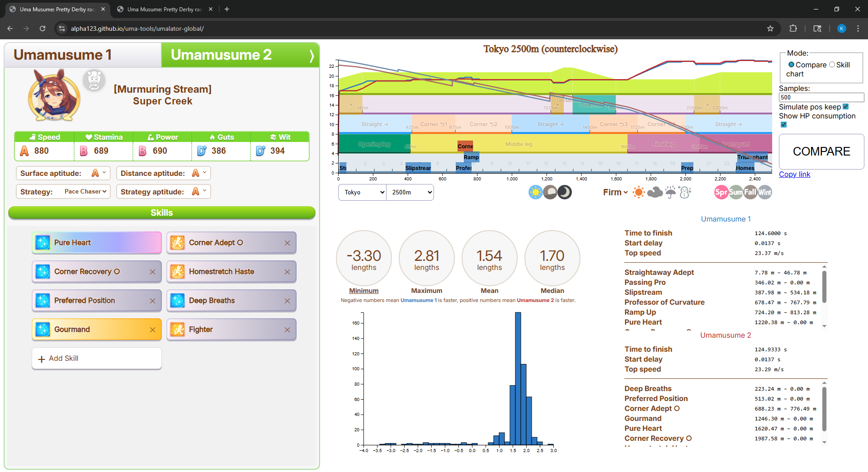Click the Copy link hyperlink
Image resolution: width=868 pixels, height=472 pixels.
coord(794,175)
